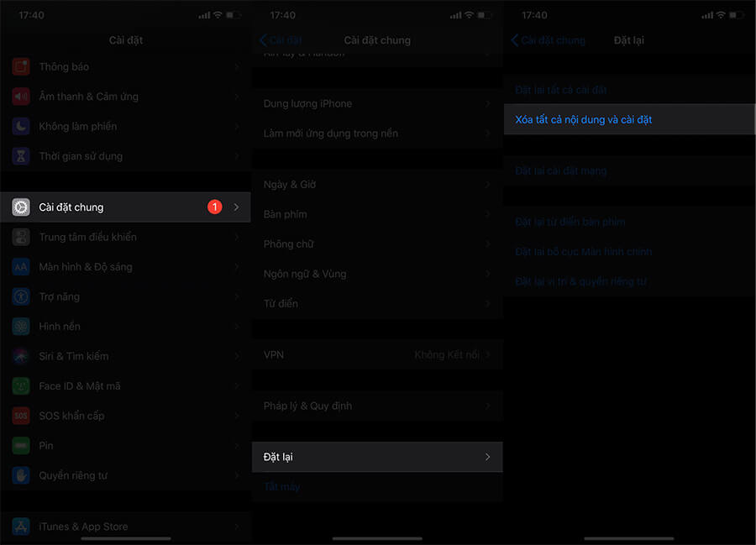
Task: Tap the Thời gian sử dụng hourglass icon
Action: point(21,156)
